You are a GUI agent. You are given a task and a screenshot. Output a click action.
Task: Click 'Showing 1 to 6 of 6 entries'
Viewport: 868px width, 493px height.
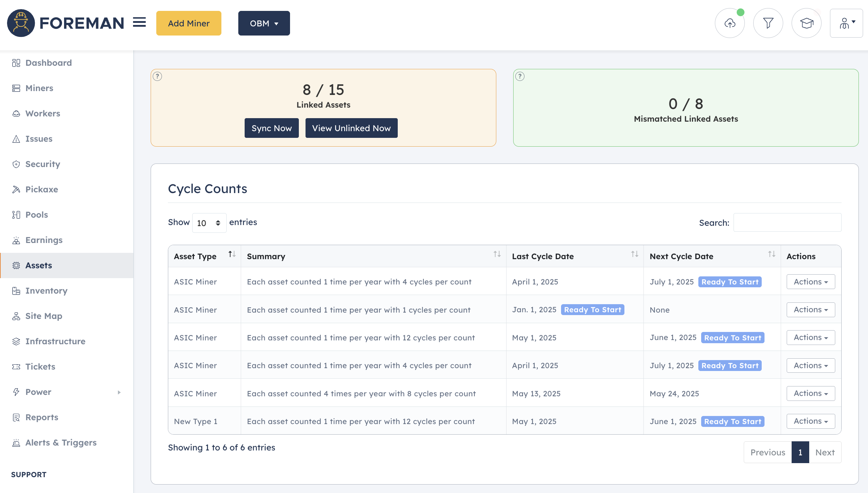coord(221,447)
